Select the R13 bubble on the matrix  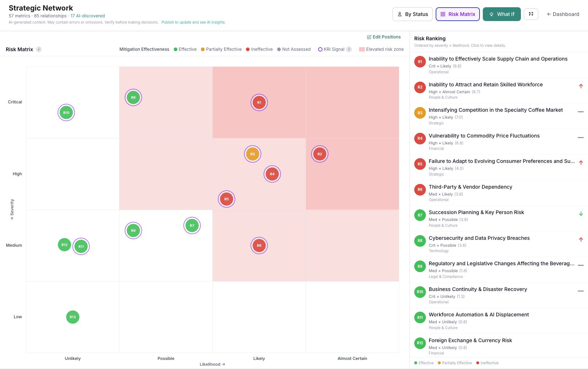point(73,317)
